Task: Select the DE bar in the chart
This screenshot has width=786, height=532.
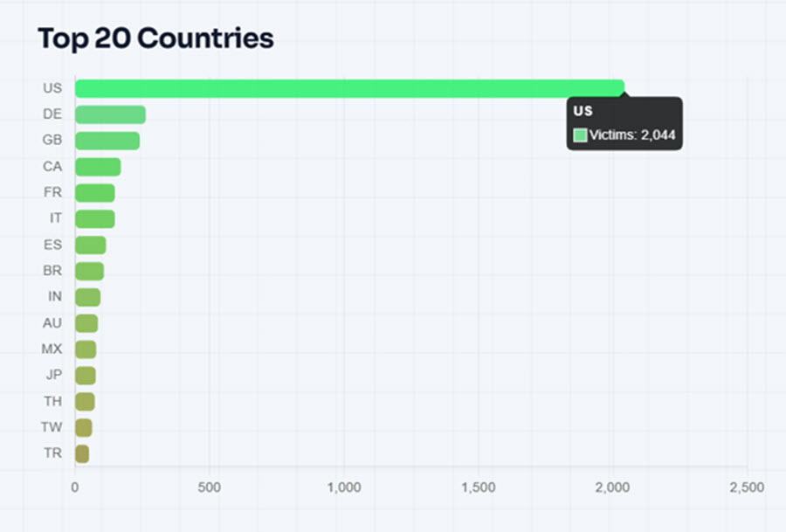Action: pyautogui.click(x=110, y=114)
